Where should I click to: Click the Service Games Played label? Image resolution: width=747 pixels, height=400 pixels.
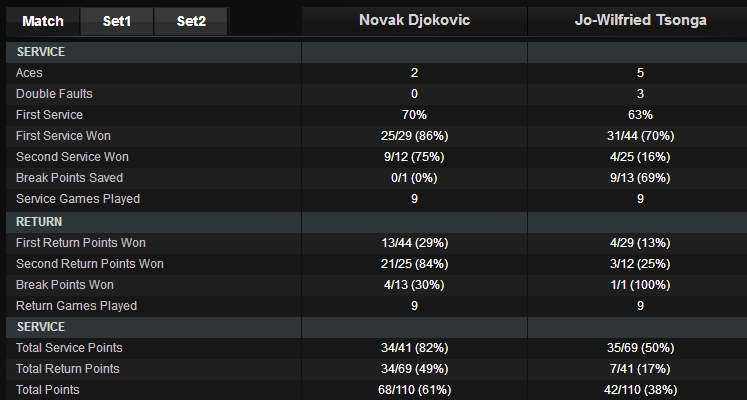78,199
